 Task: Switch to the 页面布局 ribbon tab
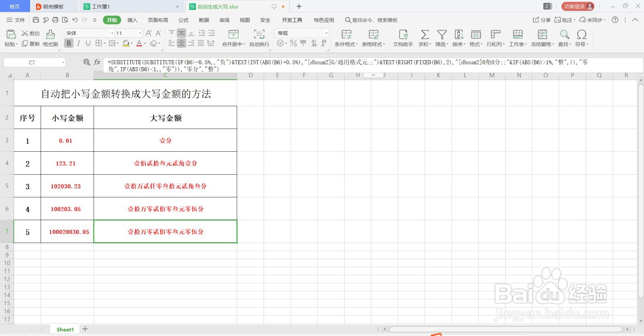tap(158, 20)
